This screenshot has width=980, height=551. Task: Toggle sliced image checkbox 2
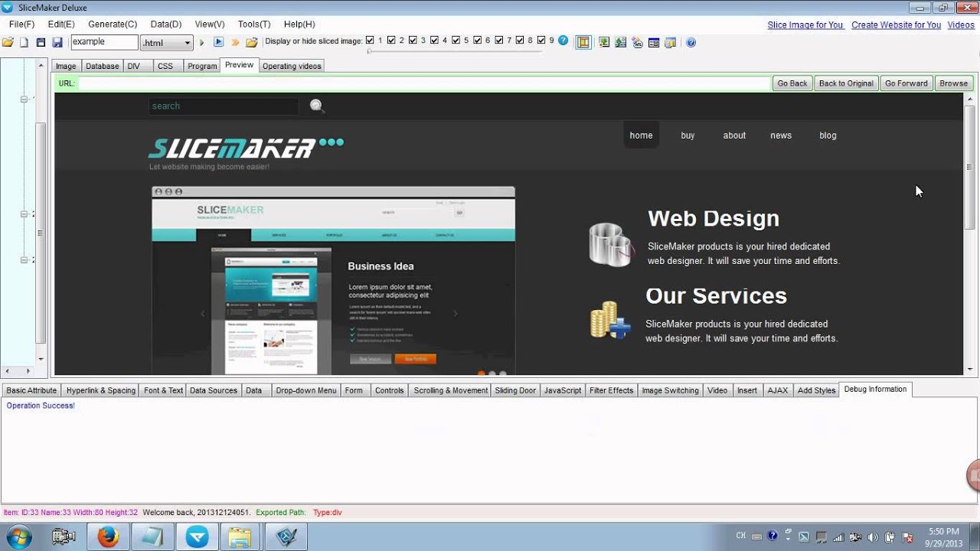[x=391, y=41]
